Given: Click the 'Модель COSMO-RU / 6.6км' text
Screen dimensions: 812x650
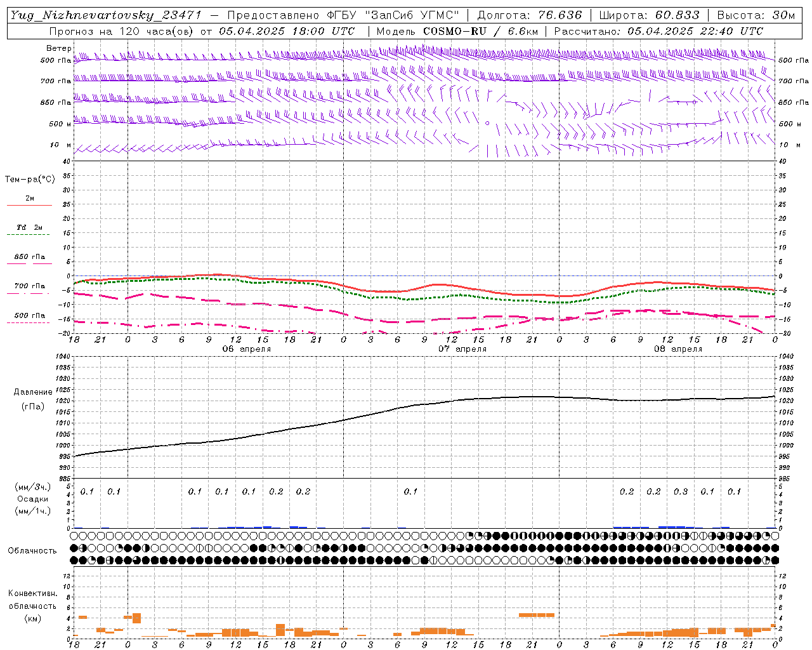Looking at the screenshot, I should (457, 31).
